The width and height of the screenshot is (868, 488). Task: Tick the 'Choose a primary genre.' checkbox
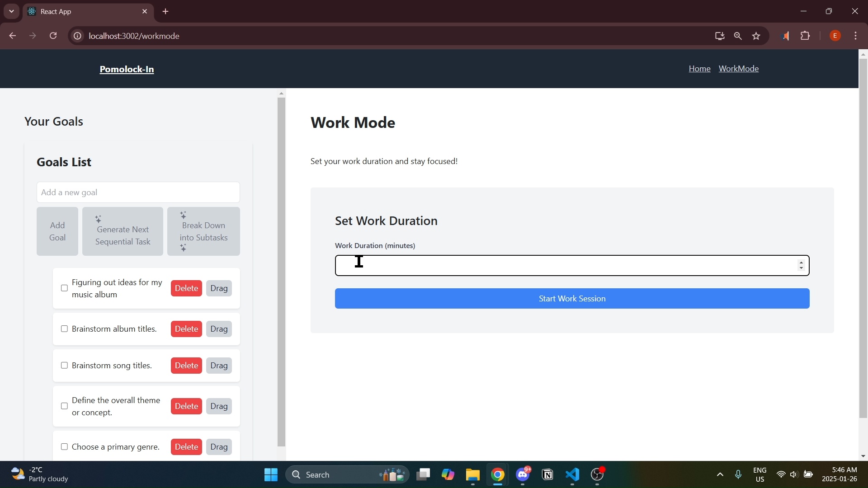point(64,447)
